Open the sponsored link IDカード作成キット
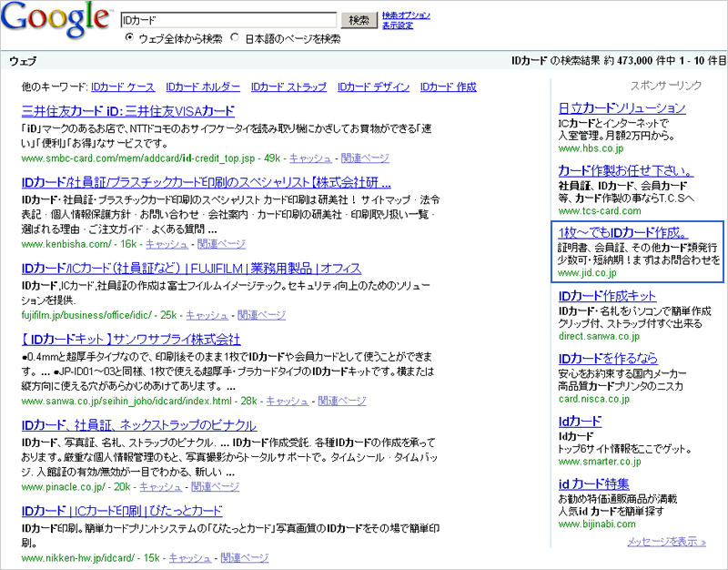Screen dimensions: 728x570 tap(607, 296)
